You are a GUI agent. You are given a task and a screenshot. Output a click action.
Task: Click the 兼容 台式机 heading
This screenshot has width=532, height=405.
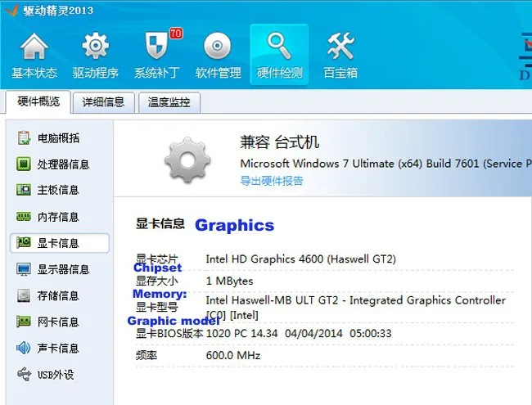(x=280, y=142)
